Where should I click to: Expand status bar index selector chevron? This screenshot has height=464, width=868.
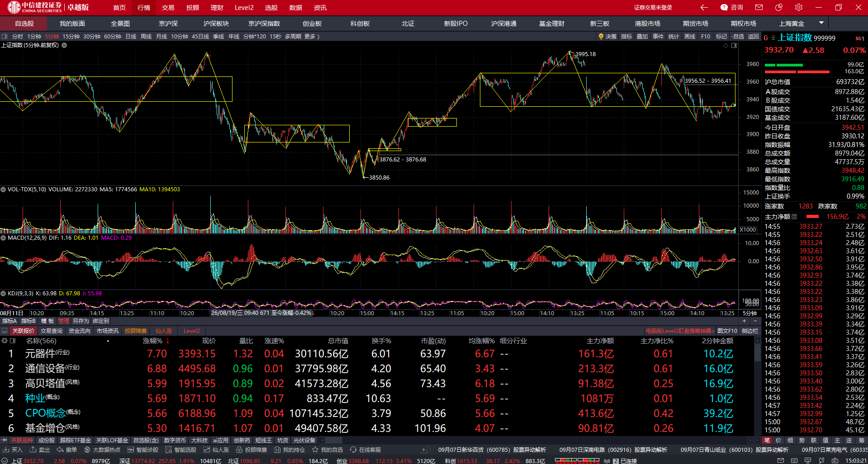tap(5, 461)
